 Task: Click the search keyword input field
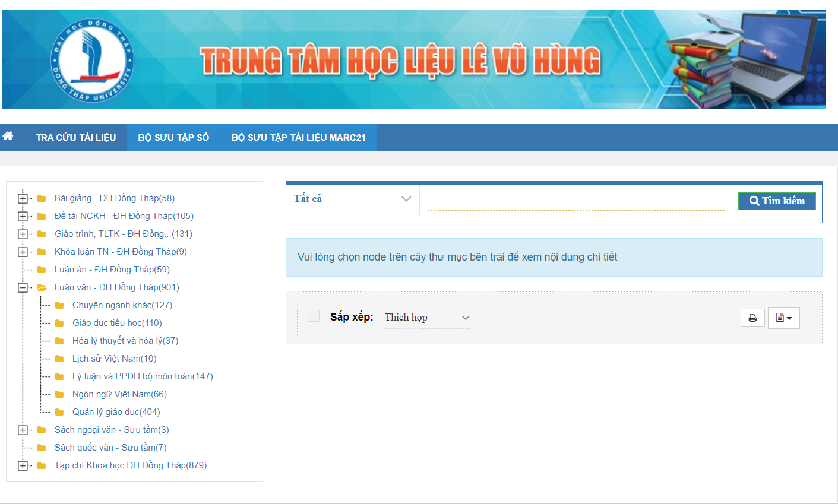[575, 201]
